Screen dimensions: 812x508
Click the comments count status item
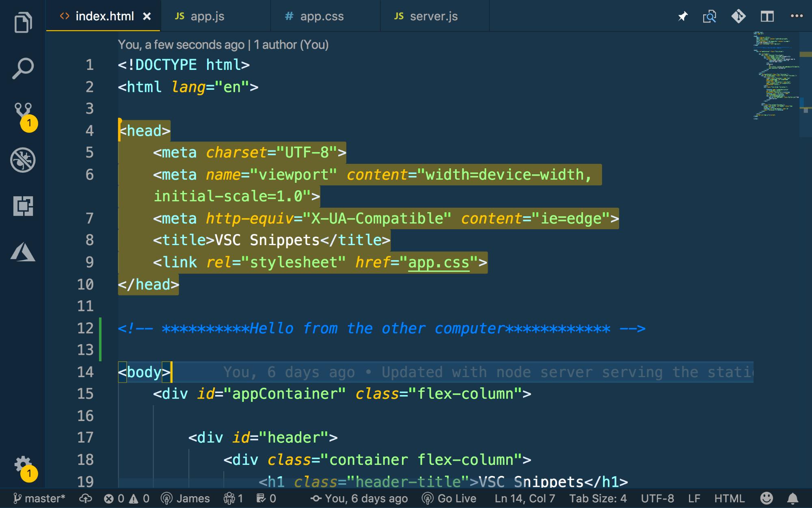click(266, 498)
